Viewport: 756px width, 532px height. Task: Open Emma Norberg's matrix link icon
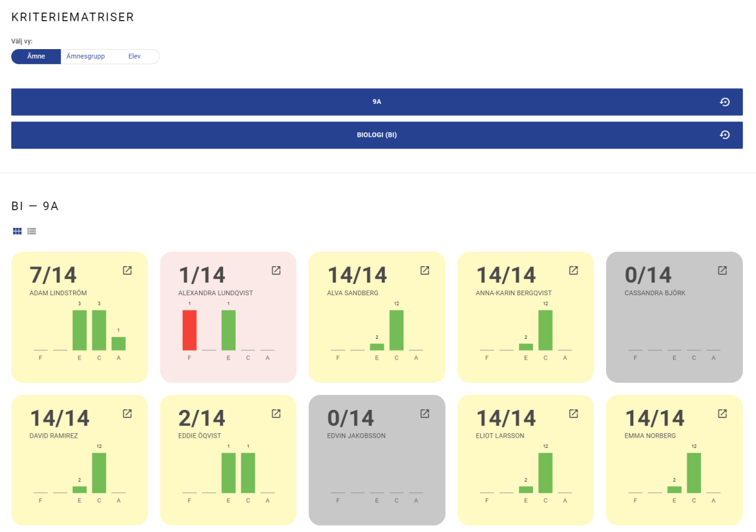click(x=722, y=413)
